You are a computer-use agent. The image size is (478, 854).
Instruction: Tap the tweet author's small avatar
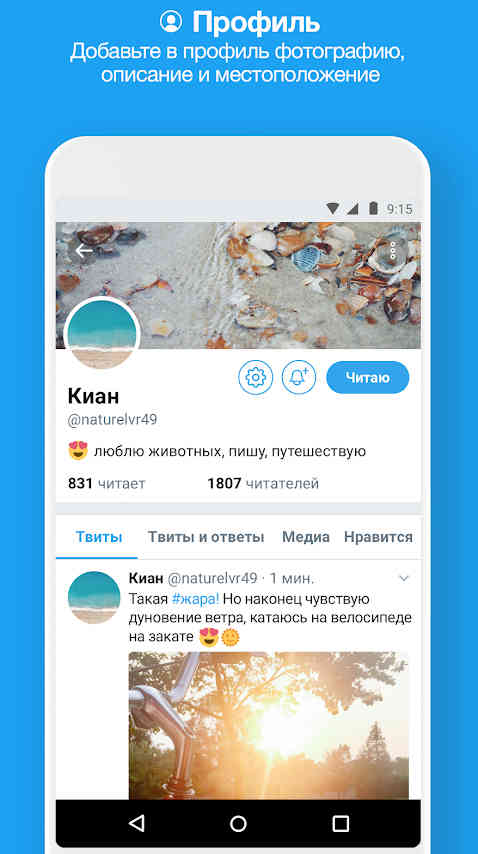(x=94, y=597)
